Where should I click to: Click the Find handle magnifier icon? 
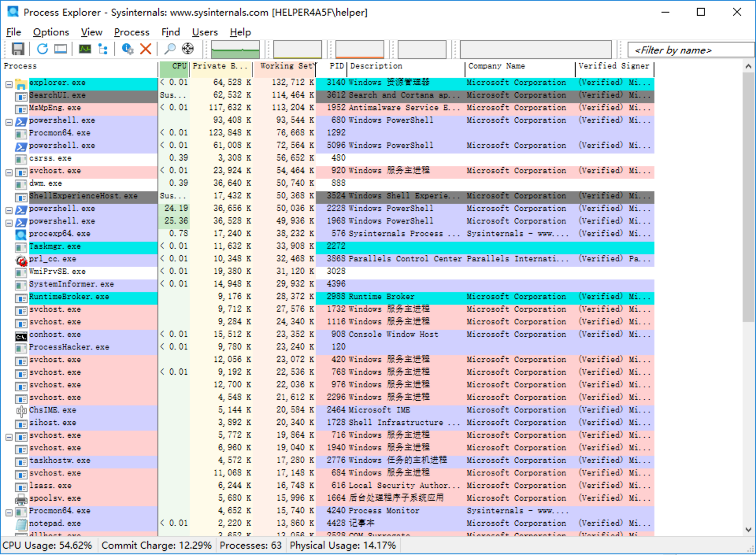click(x=169, y=49)
